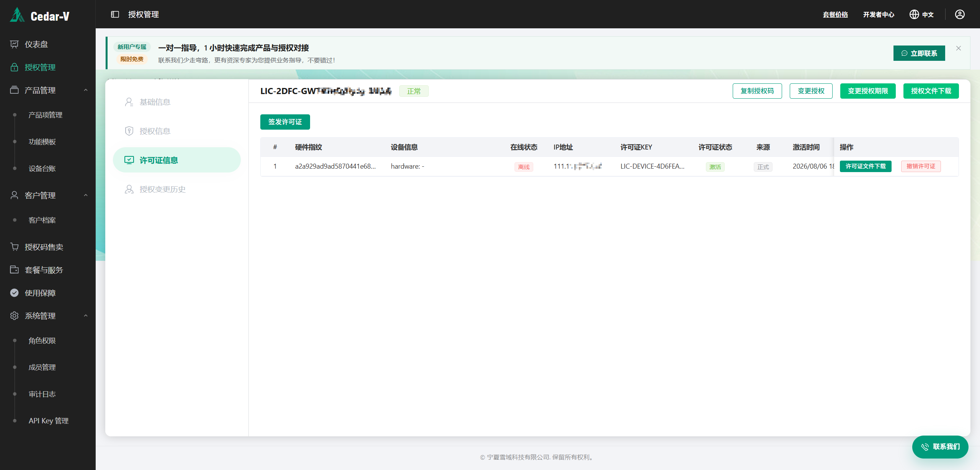Open the 联系我们 floating button
The image size is (980, 470).
(940, 447)
